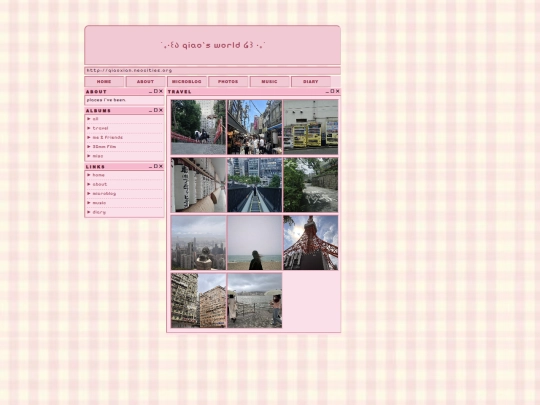This screenshot has height=405, width=540.
Task: Click the LINKS panel title
Action: pos(95,167)
